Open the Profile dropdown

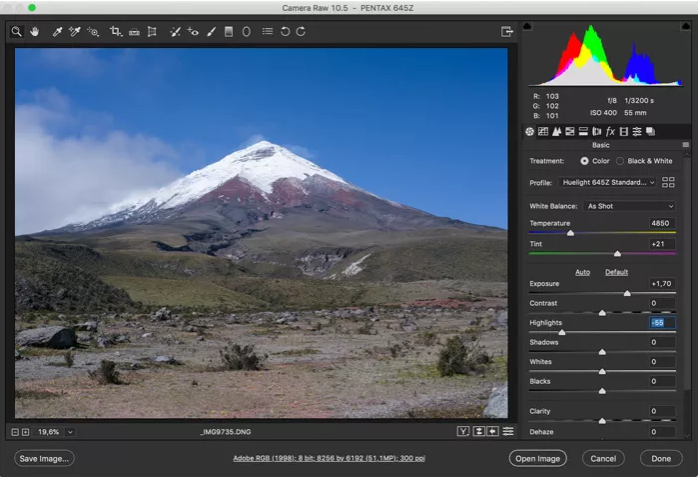click(607, 183)
